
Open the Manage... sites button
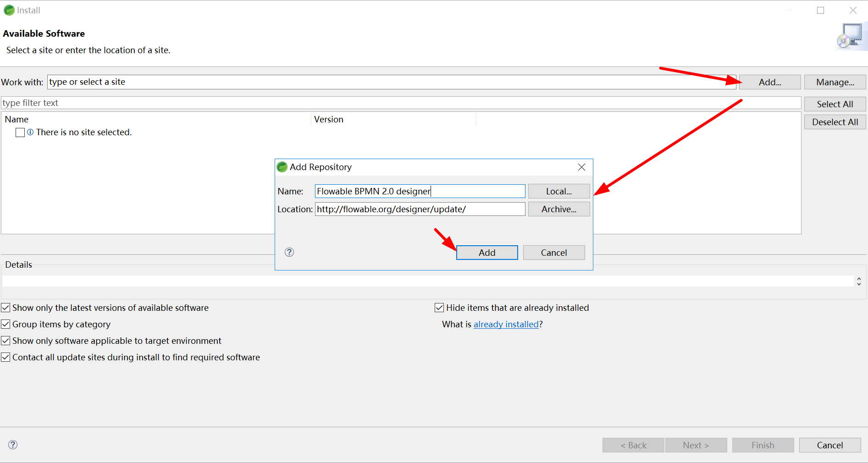coord(835,82)
